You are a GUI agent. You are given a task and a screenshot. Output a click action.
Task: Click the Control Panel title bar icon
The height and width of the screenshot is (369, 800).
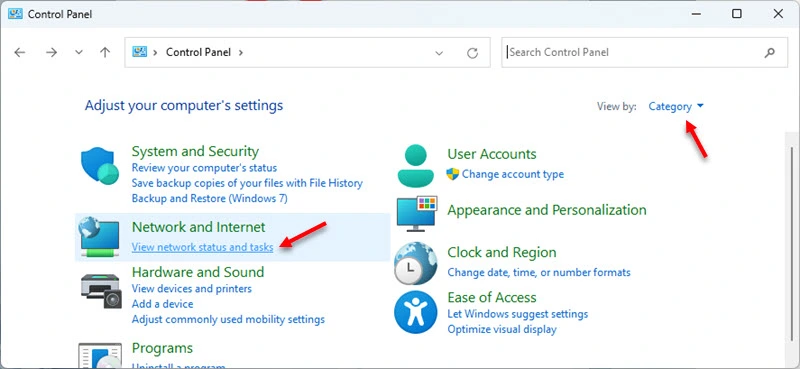point(15,14)
